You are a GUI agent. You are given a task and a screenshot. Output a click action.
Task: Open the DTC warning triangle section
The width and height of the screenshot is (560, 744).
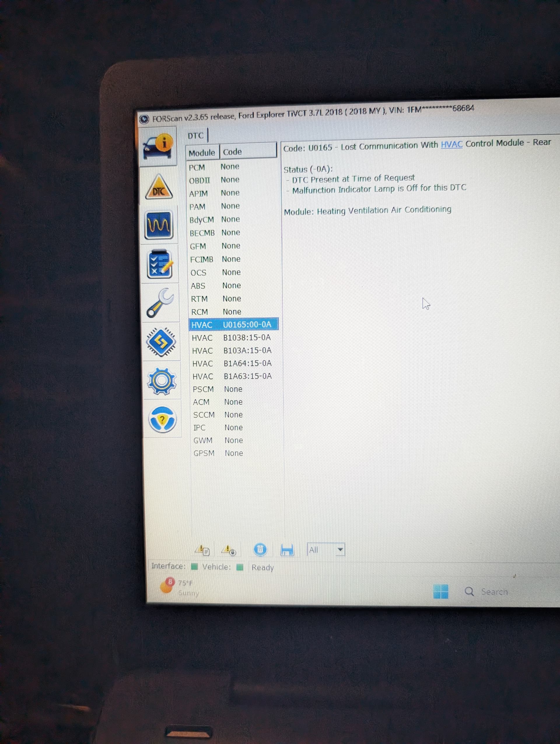point(159,187)
